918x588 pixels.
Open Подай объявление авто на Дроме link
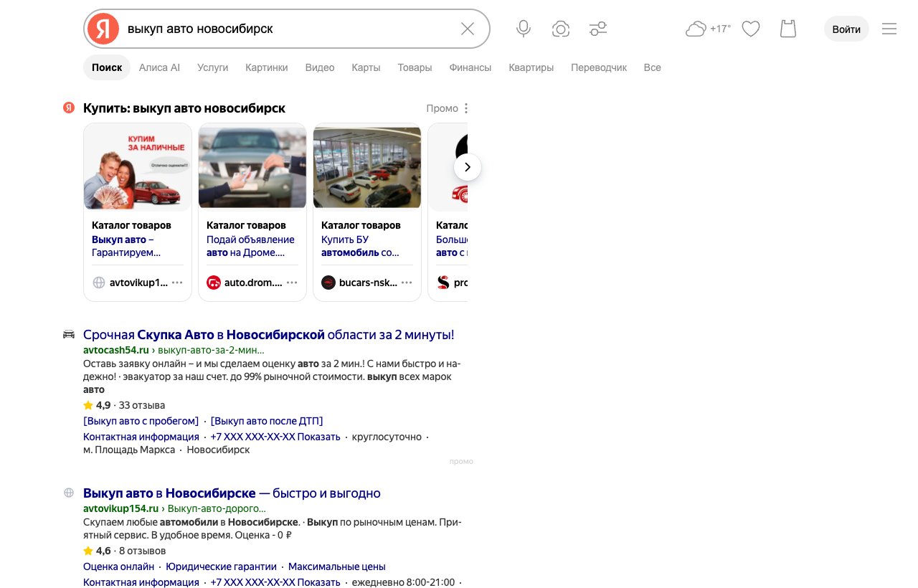point(250,246)
